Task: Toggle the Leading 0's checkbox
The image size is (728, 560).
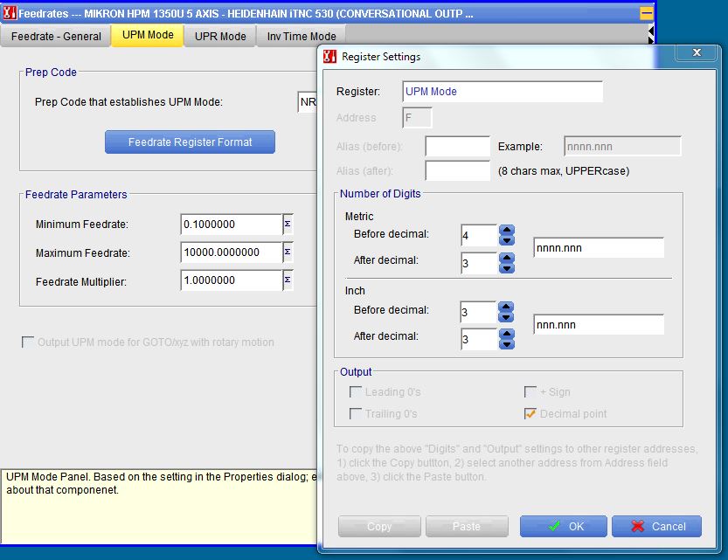Action: pyautogui.click(x=356, y=392)
